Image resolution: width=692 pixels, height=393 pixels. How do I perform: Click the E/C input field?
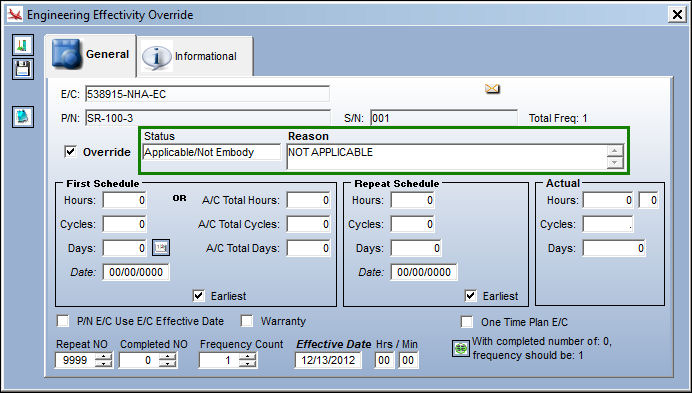click(207, 94)
